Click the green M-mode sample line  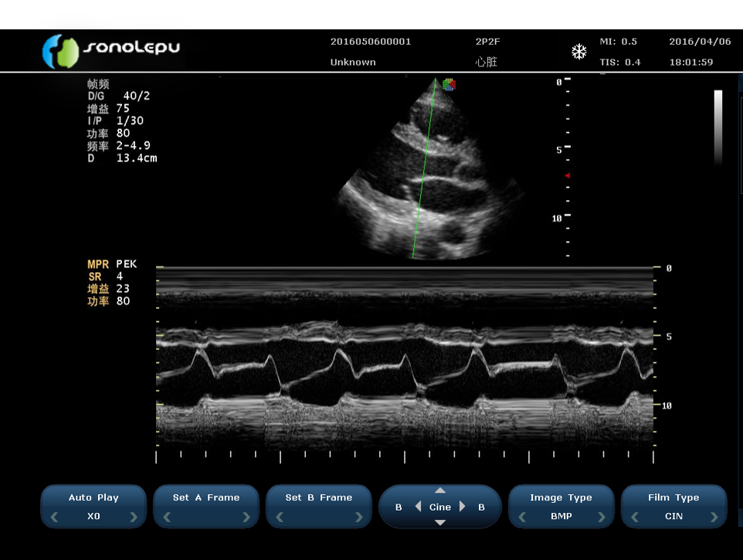pos(424,168)
